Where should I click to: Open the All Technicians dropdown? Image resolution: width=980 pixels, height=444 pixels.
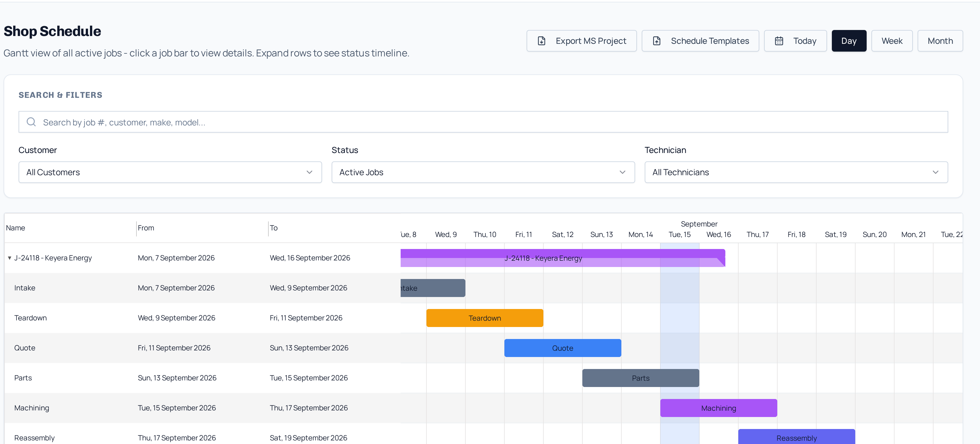point(796,172)
